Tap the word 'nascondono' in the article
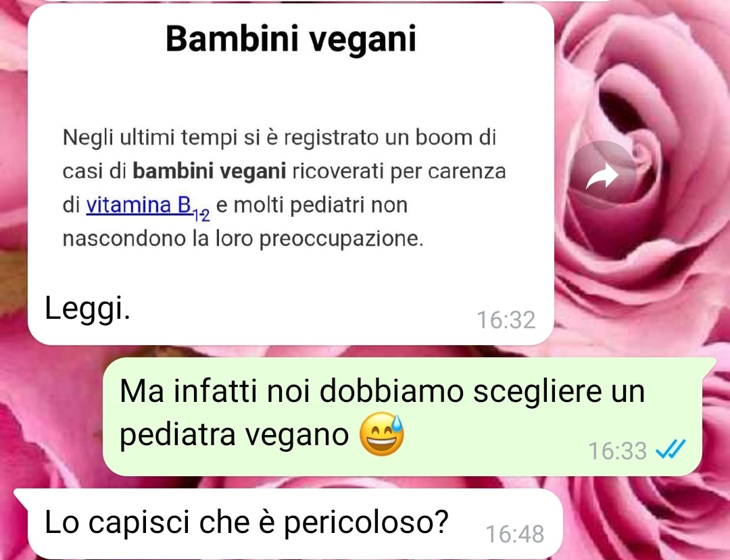This screenshot has width=730, height=560. [124, 239]
